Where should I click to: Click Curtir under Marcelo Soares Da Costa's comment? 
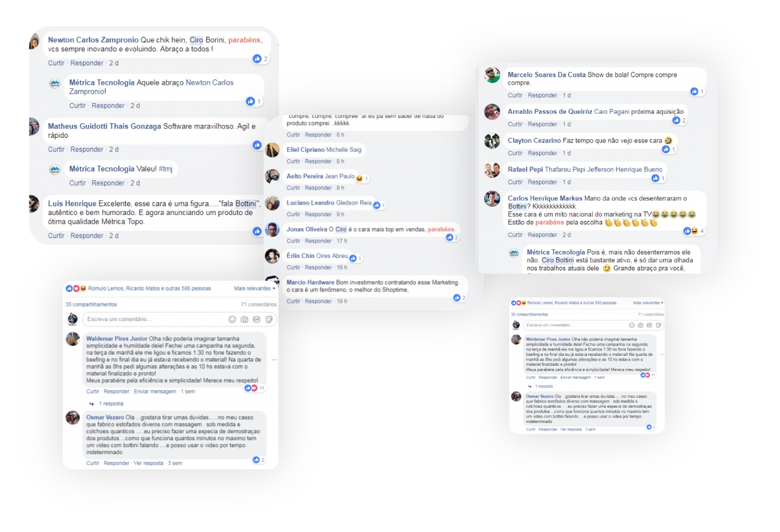515,95
